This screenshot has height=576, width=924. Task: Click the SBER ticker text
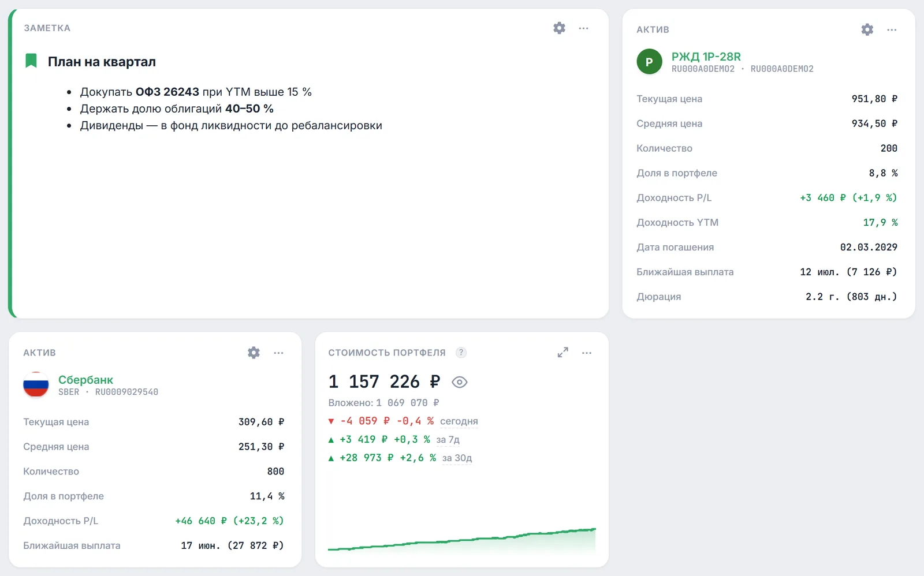pos(69,392)
